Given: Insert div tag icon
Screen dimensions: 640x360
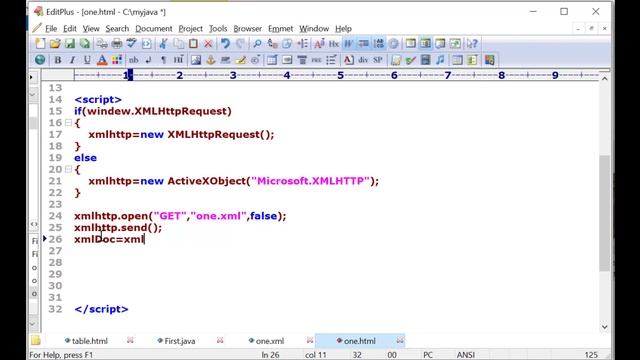Looking at the screenshot, I should pos(363,60).
